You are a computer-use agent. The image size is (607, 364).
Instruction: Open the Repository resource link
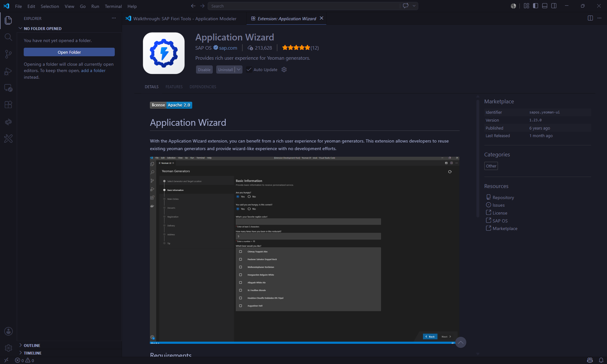pyautogui.click(x=503, y=197)
